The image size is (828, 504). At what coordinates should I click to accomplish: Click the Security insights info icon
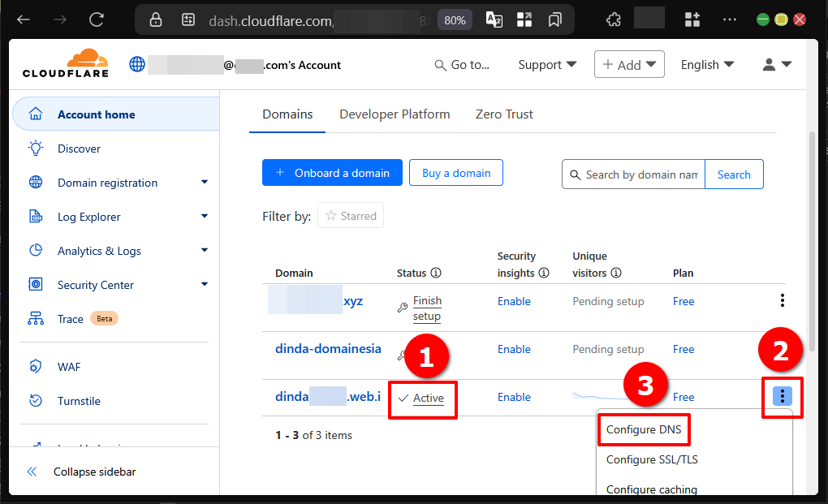pos(544,273)
